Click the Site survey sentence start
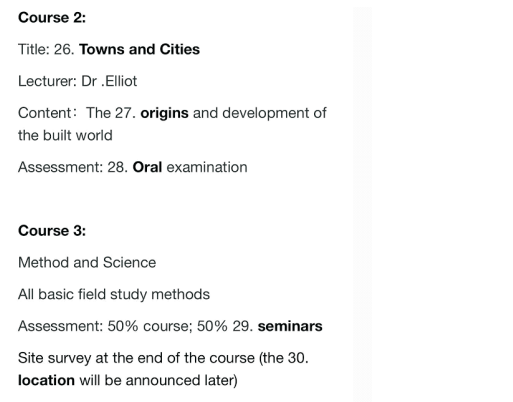Image resolution: width=513 pixels, height=402 pixels. [x=54, y=358]
